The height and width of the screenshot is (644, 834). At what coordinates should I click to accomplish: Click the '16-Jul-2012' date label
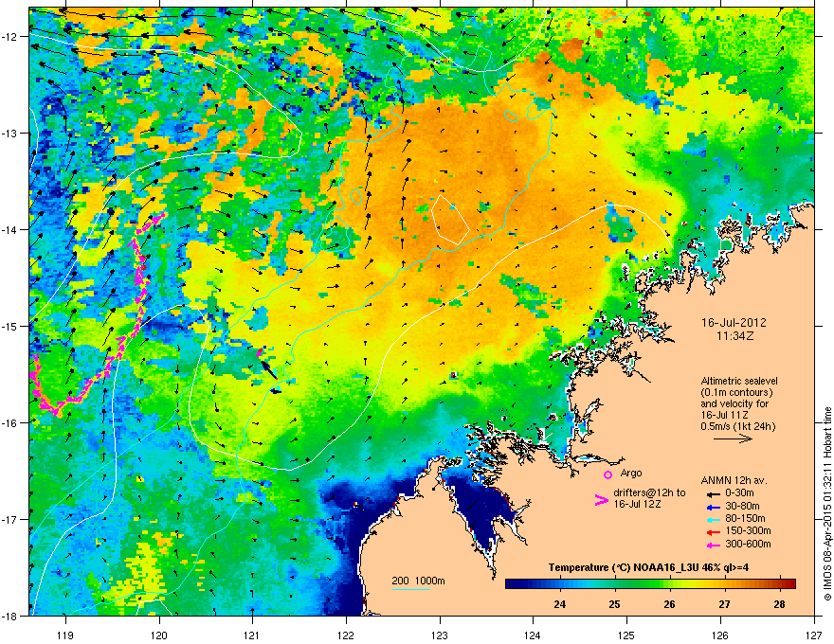[x=734, y=323]
